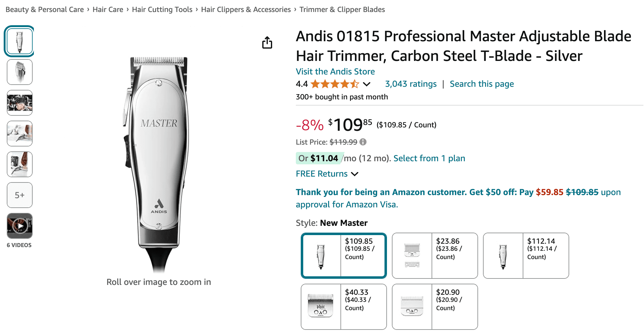Open Search this page
The image size is (644, 336).
coord(481,83)
